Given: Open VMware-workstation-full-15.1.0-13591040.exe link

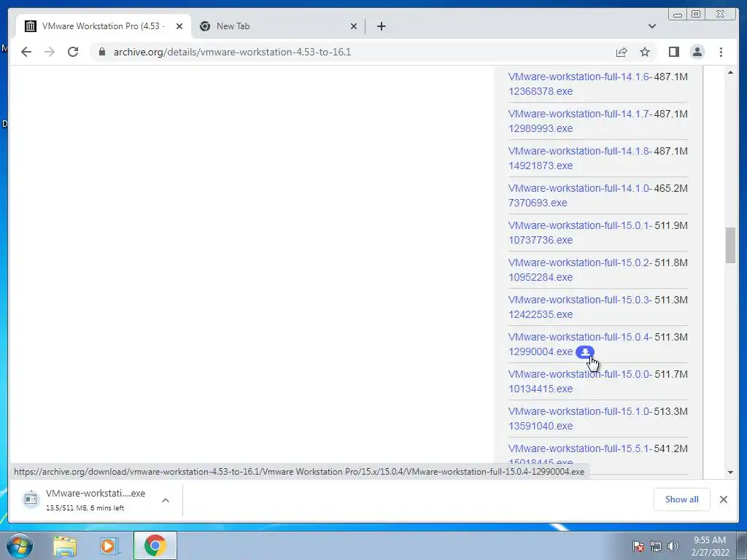Looking at the screenshot, I should coord(579,418).
